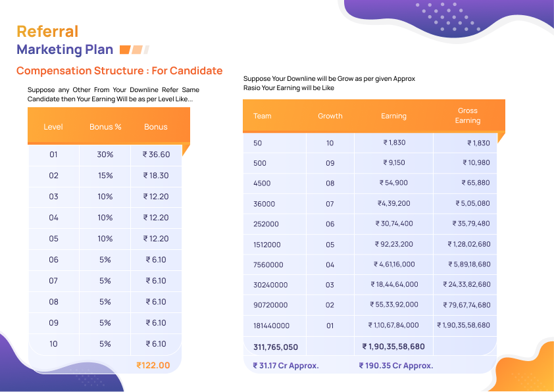The width and height of the screenshot is (554, 392).
Task: Click the Team column header
Action: tap(263, 116)
